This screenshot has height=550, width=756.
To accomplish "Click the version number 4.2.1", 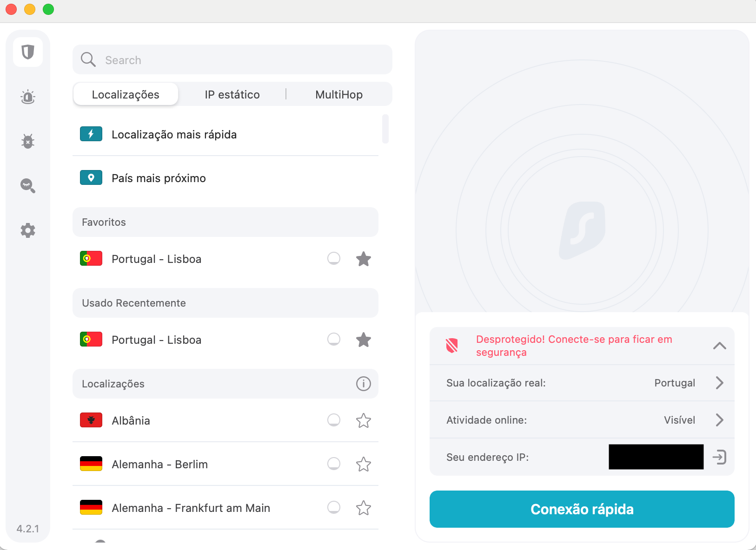I will coord(28,529).
